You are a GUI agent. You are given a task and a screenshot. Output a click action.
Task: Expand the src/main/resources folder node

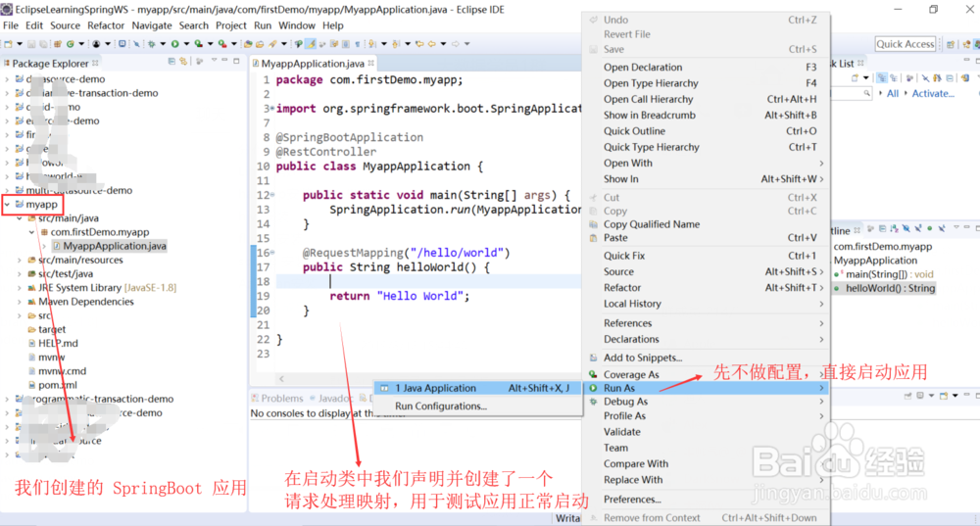20,260
